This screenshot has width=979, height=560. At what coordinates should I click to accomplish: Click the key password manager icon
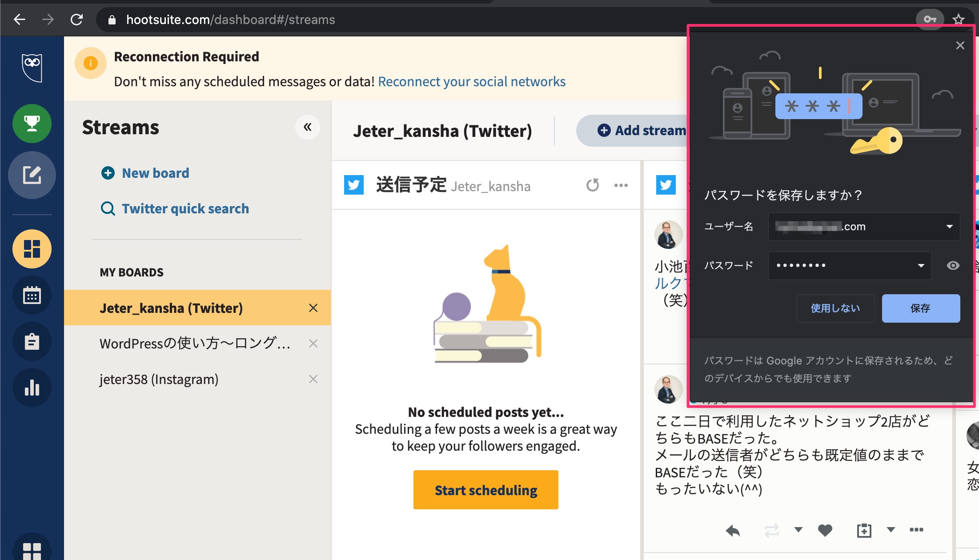pyautogui.click(x=930, y=20)
